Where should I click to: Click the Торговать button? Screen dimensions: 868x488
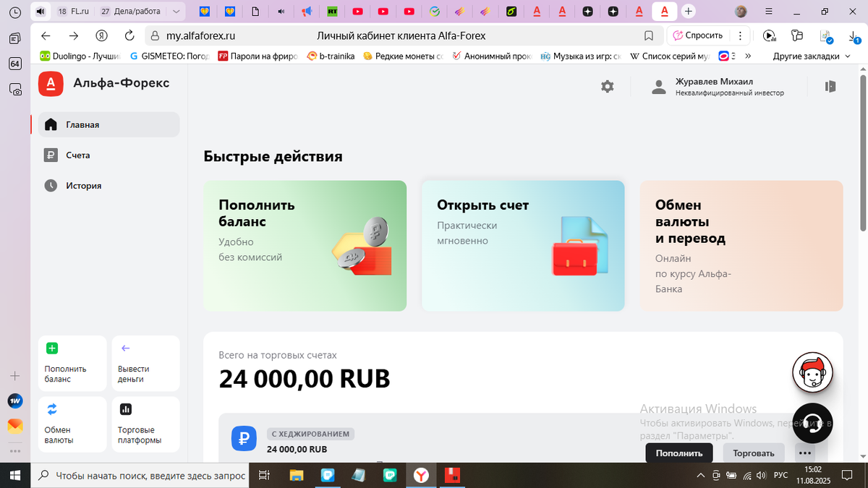[x=754, y=453]
